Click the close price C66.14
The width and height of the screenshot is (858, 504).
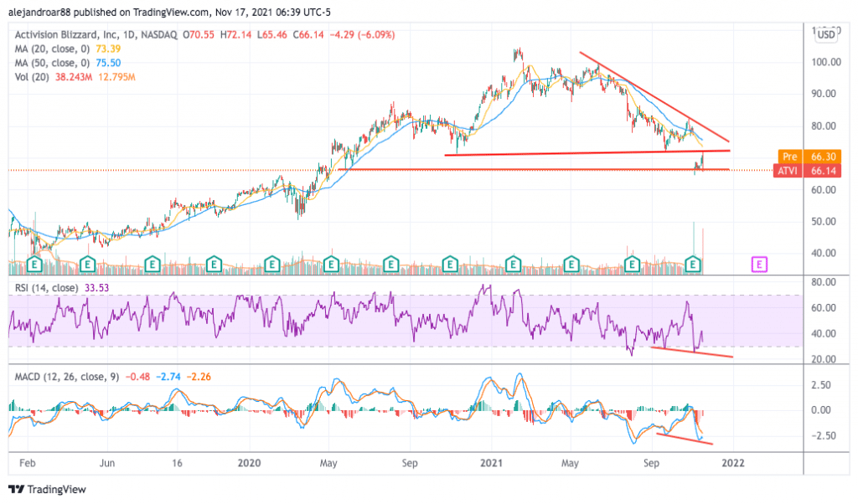point(308,34)
